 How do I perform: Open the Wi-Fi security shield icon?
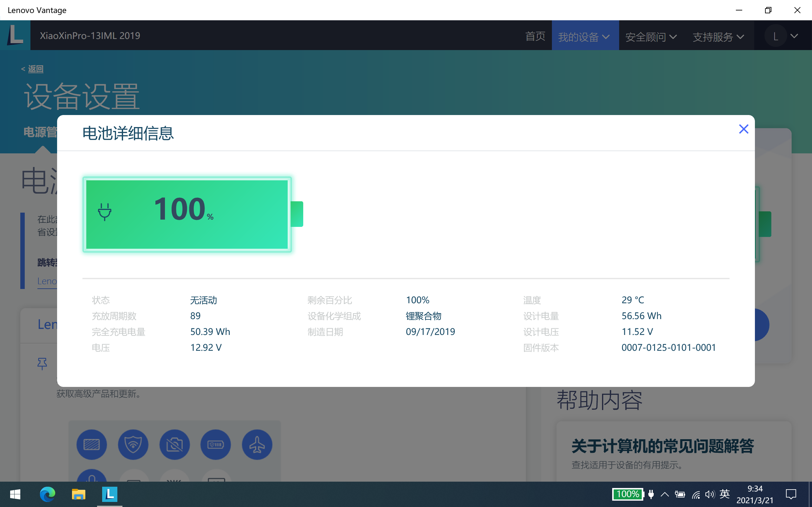(x=133, y=444)
